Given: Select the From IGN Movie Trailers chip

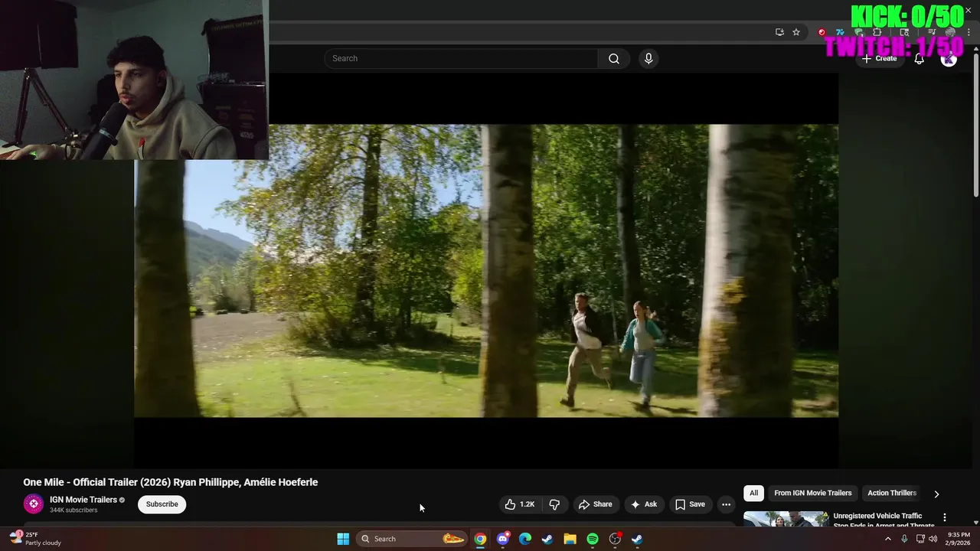Looking at the screenshot, I should click(812, 494).
